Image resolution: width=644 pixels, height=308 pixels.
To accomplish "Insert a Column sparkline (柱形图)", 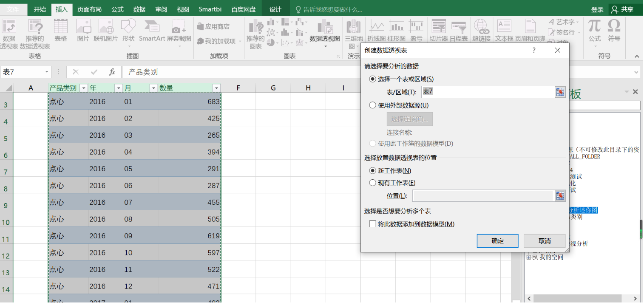I will pos(397,31).
